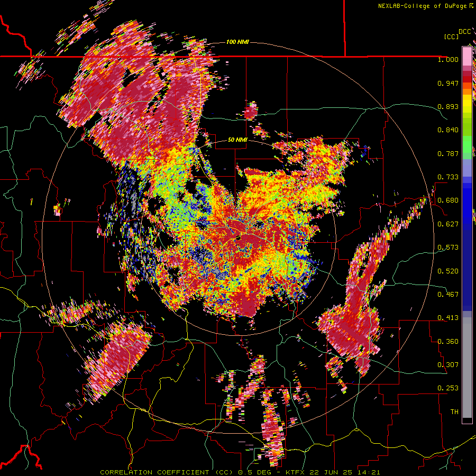The height and width of the screenshot is (476, 476).
Task: Click the 0.840 legend value
Action: tap(448, 130)
